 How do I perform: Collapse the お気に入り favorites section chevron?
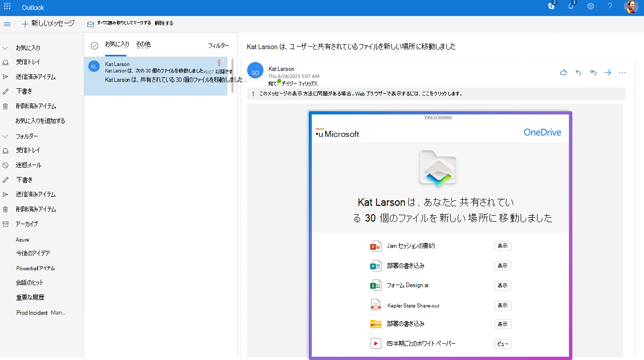click(5, 48)
